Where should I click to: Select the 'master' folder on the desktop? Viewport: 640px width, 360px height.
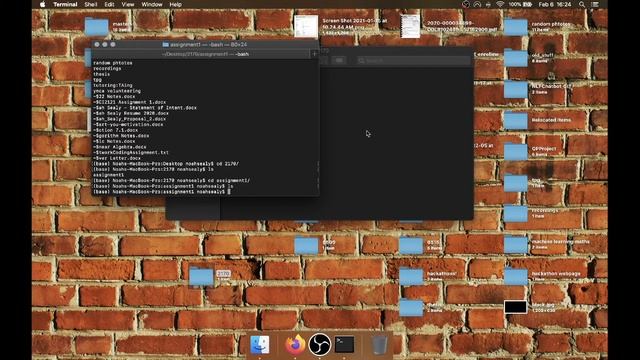point(97,27)
